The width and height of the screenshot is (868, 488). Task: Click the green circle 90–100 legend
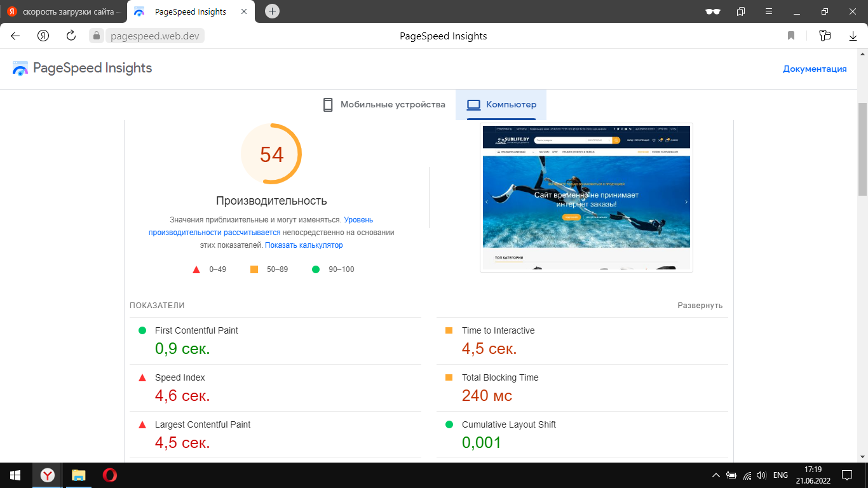334,269
